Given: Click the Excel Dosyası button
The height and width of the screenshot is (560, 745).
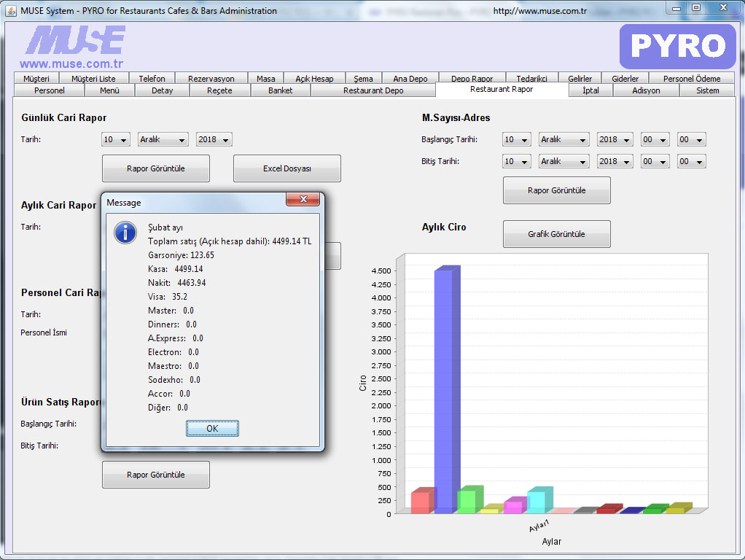Looking at the screenshot, I should point(287,168).
